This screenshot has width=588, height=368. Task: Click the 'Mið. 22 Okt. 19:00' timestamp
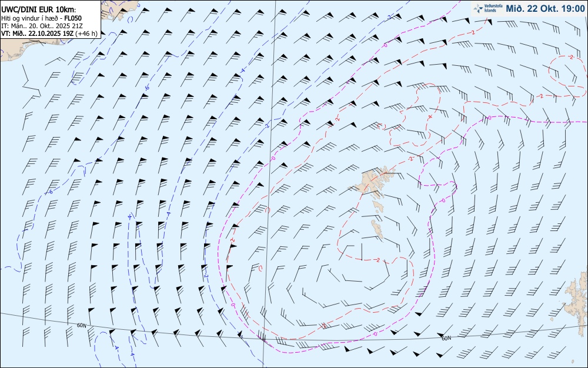(545, 8)
